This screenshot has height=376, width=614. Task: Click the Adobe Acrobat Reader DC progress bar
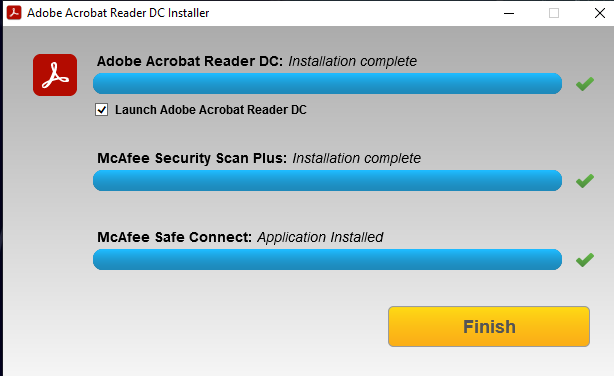[x=327, y=83]
